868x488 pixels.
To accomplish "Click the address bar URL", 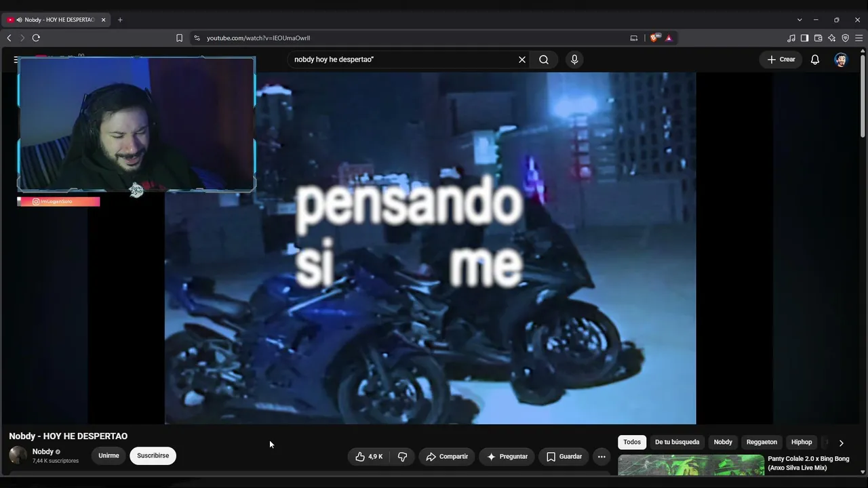I will pos(258,38).
